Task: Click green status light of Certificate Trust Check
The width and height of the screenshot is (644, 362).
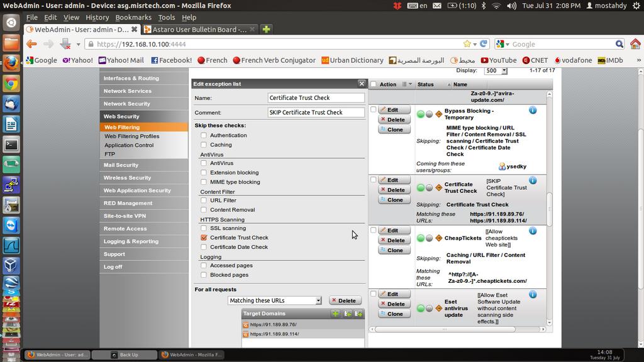Action: point(420,187)
